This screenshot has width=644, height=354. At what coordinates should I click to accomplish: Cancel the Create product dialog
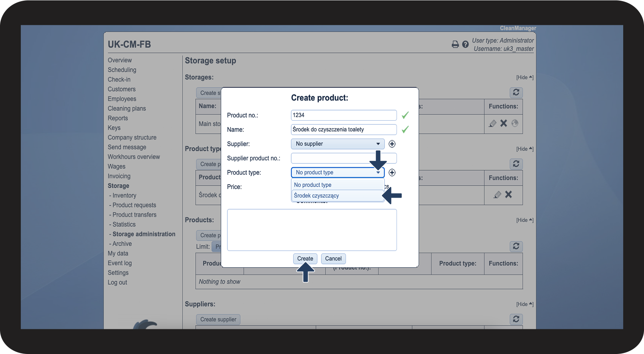click(x=333, y=259)
